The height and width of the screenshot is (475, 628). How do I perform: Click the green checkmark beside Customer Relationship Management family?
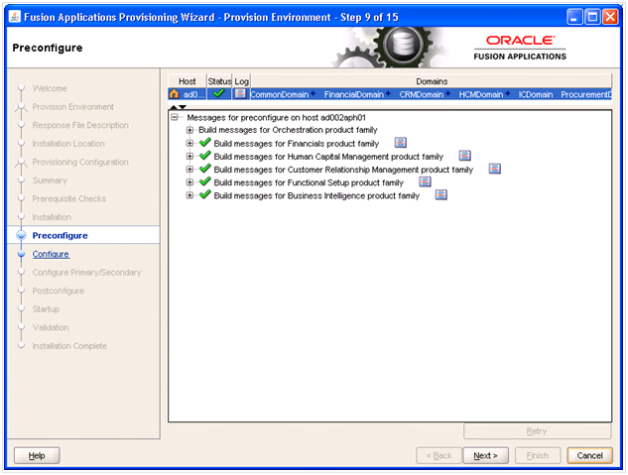pyautogui.click(x=205, y=169)
